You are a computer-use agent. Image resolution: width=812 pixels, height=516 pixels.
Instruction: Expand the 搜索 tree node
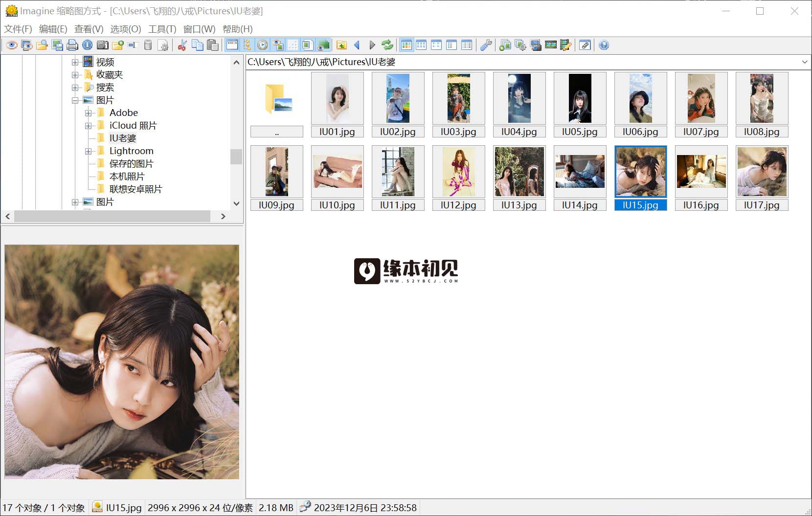[75, 88]
